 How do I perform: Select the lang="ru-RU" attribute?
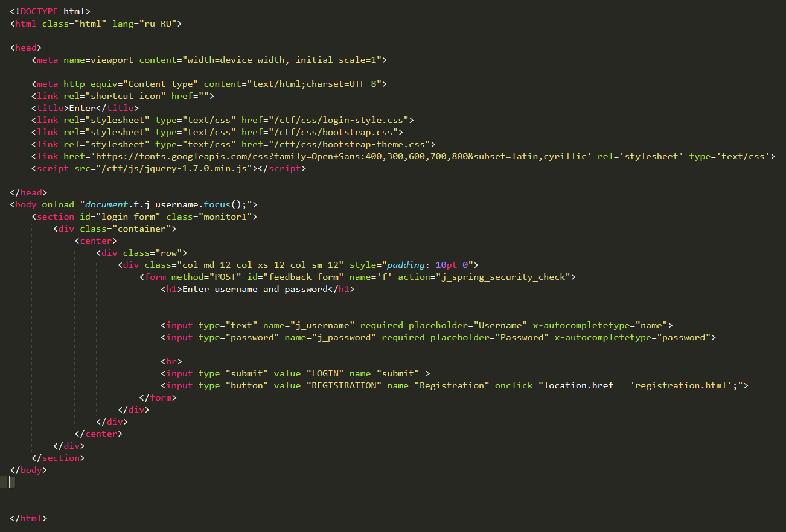144,24
